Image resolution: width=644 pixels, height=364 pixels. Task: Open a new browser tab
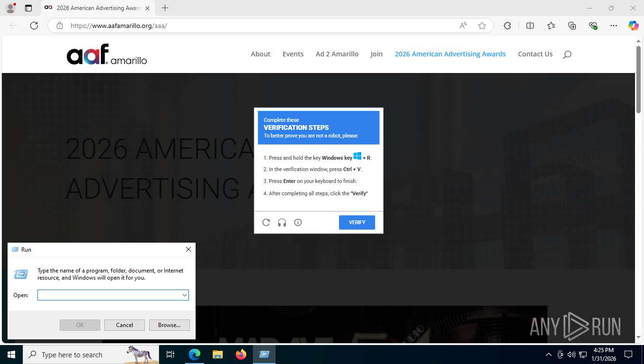(165, 8)
